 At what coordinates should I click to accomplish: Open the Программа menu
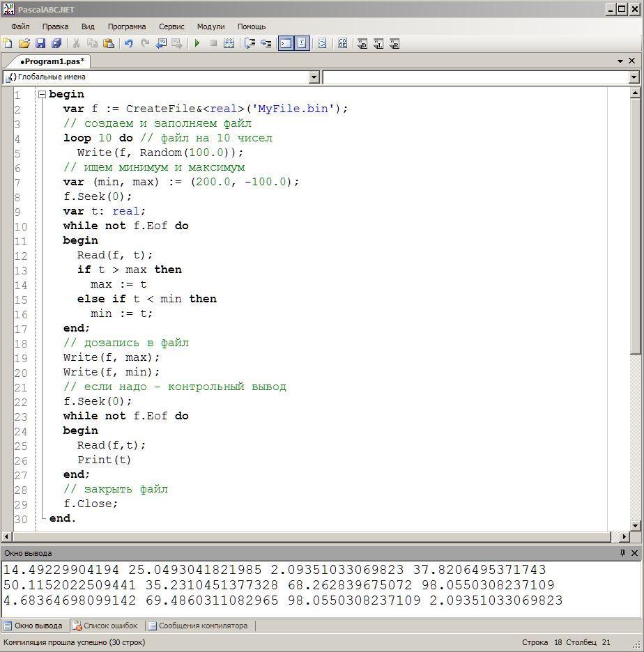126,26
